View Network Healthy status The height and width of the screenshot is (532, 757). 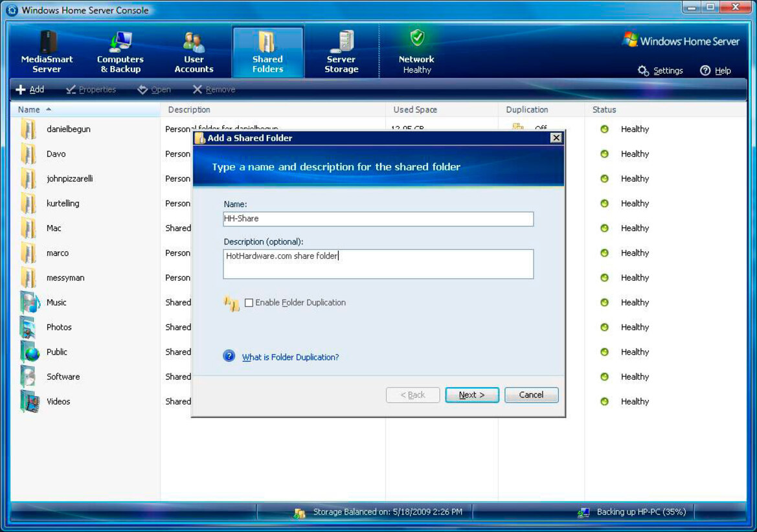[416, 52]
